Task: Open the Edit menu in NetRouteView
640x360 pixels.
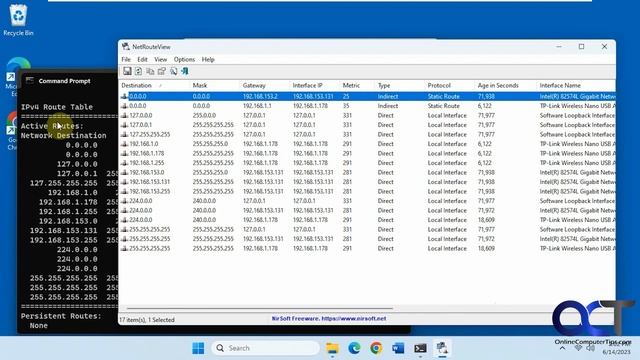Action: (142, 60)
